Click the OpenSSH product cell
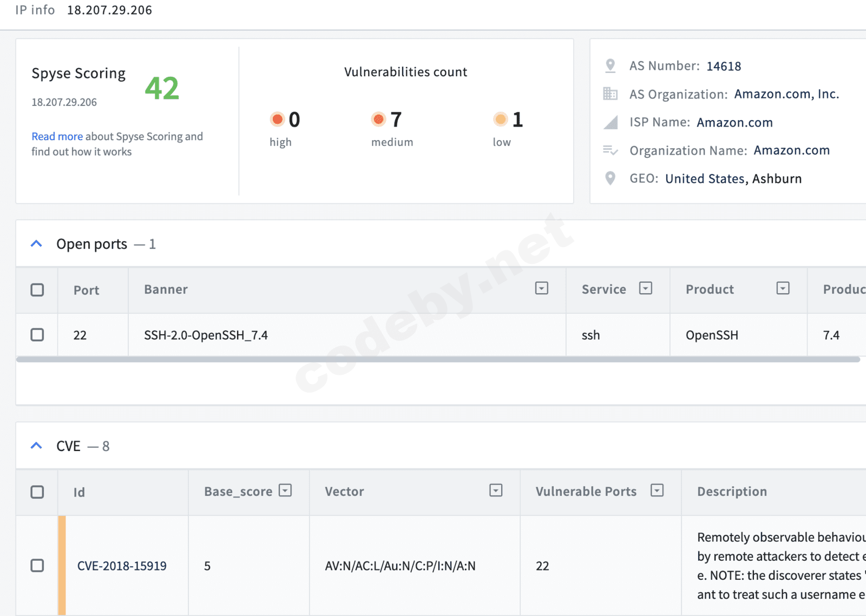The width and height of the screenshot is (866, 616). click(738, 335)
